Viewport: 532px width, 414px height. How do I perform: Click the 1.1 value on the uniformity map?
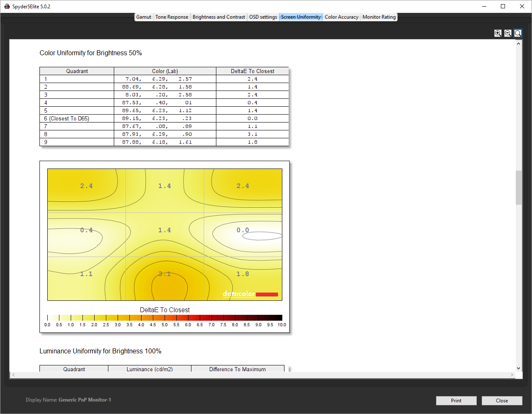(x=86, y=274)
